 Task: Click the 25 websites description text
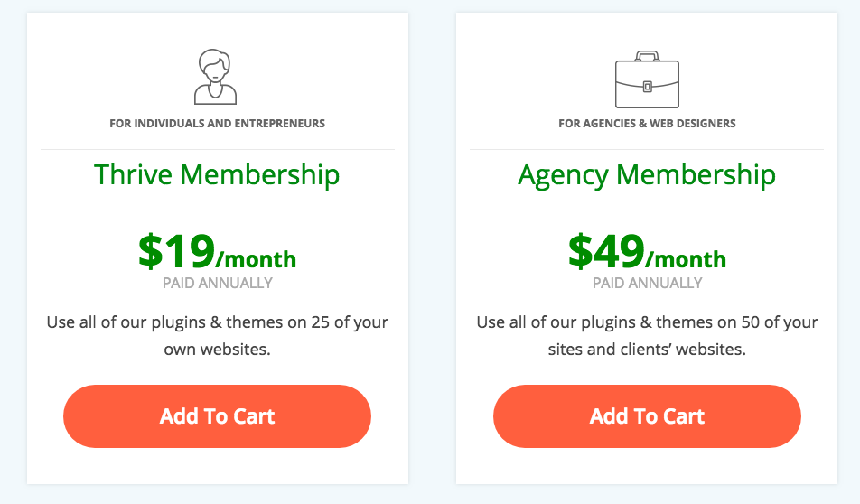tap(217, 335)
